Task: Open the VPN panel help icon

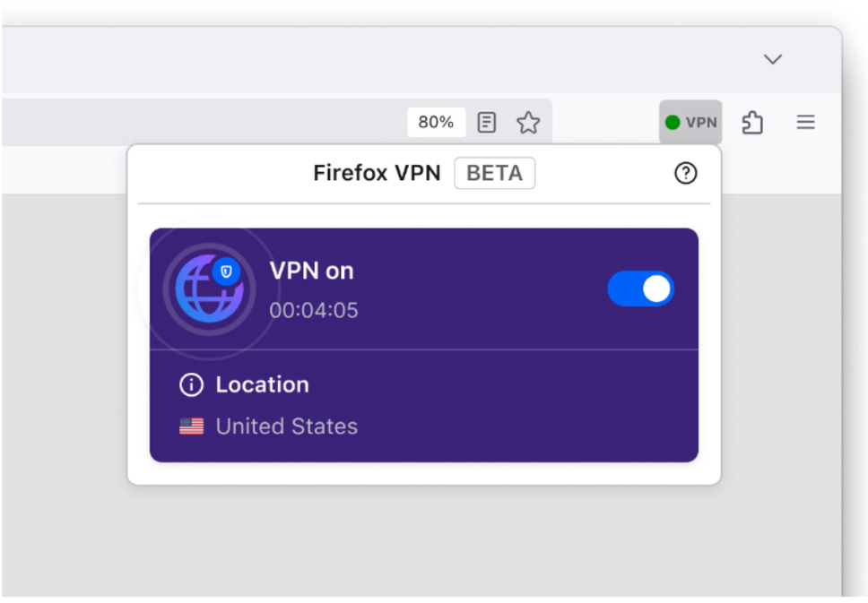Action: click(x=685, y=174)
